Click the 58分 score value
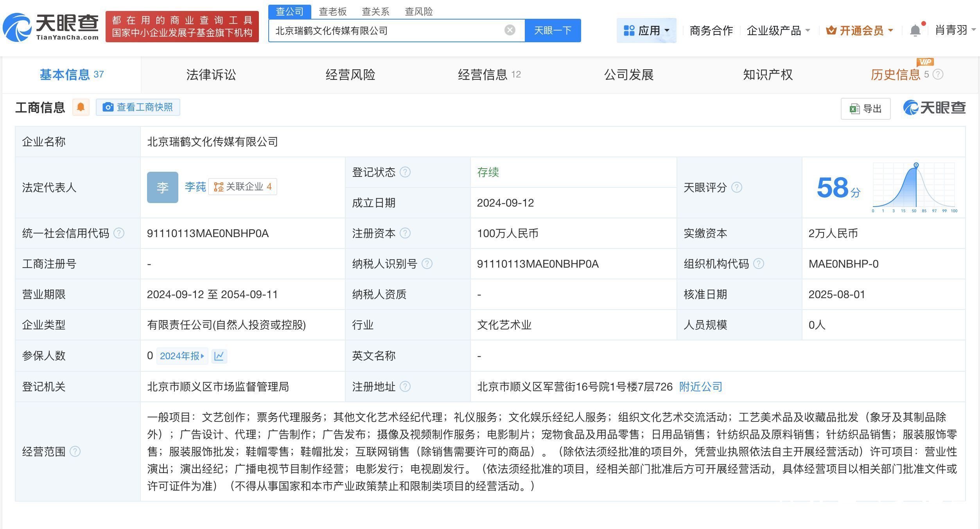 [x=838, y=187]
